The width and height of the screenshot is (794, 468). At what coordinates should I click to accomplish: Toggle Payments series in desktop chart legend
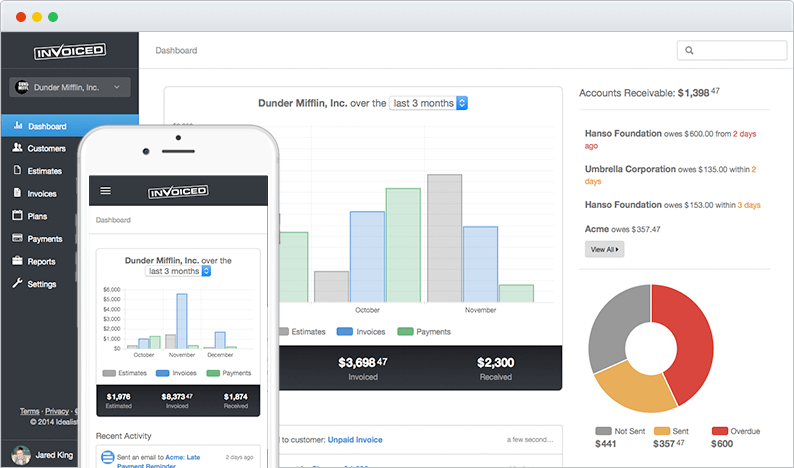click(424, 332)
